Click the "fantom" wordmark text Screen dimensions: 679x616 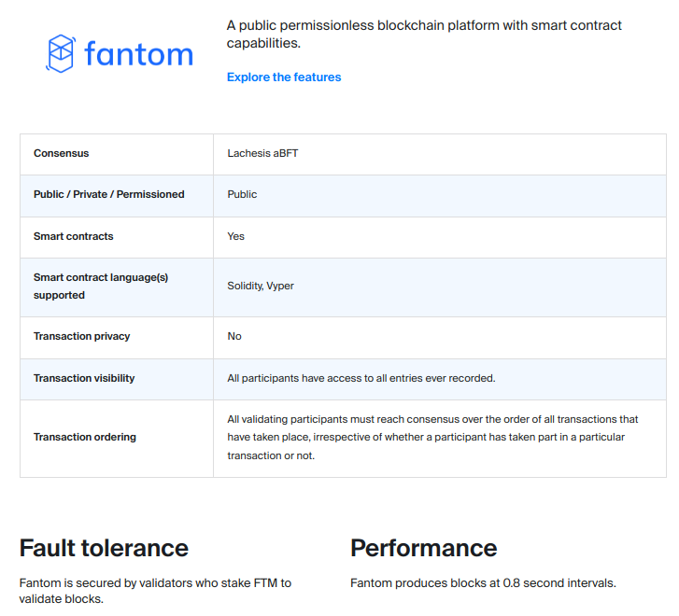pos(138,54)
